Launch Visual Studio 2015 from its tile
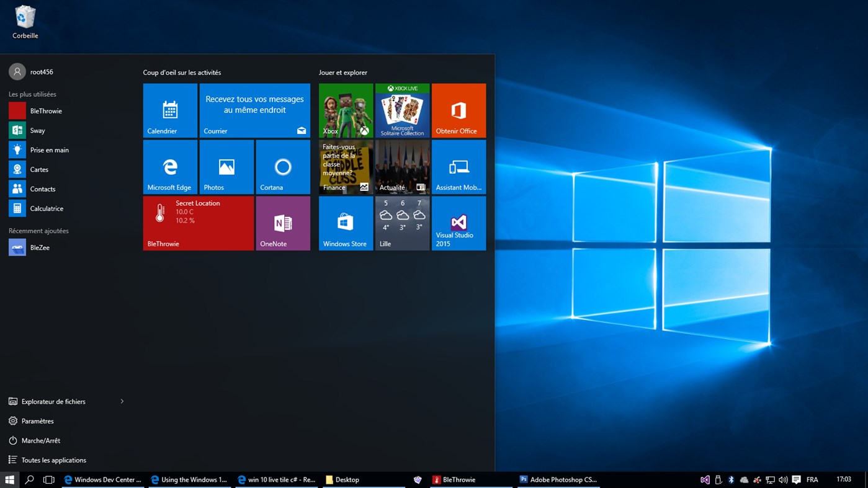 pyautogui.click(x=459, y=223)
